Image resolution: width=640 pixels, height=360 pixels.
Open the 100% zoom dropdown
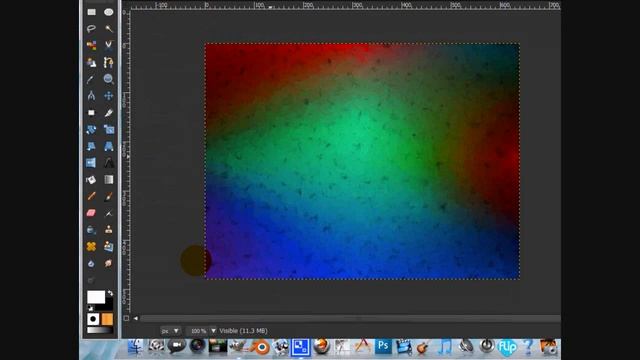tap(202, 331)
